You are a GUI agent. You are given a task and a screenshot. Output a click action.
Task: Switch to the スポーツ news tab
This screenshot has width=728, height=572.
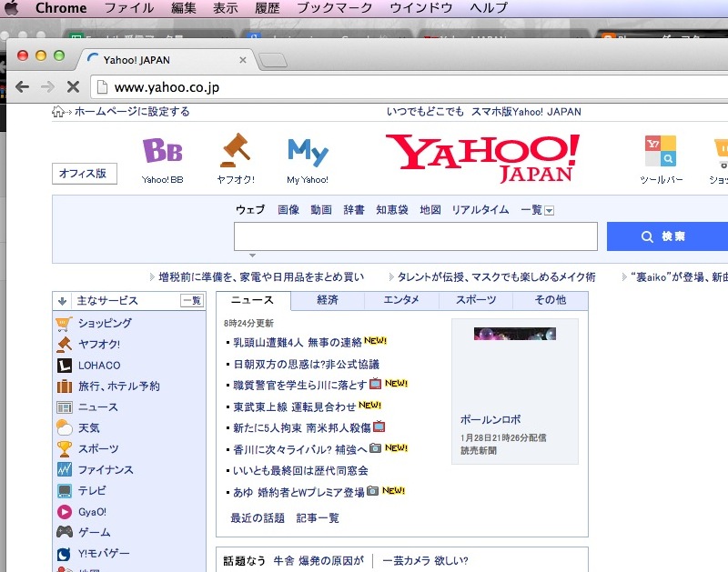click(476, 300)
